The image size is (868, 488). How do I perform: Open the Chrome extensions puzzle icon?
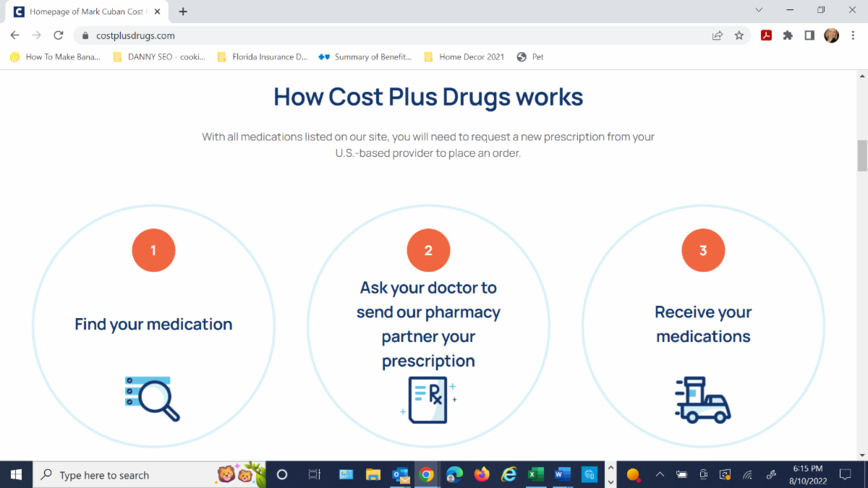tap(788, 35)
